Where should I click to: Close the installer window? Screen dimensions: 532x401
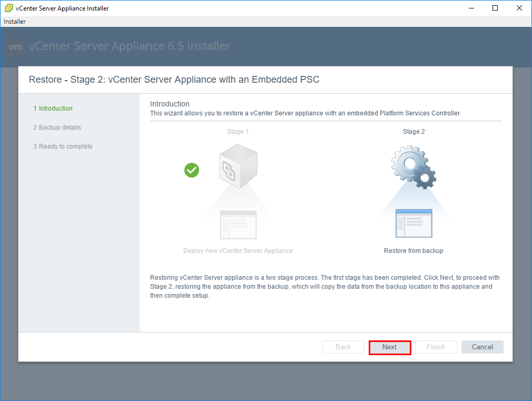[519, 8]
